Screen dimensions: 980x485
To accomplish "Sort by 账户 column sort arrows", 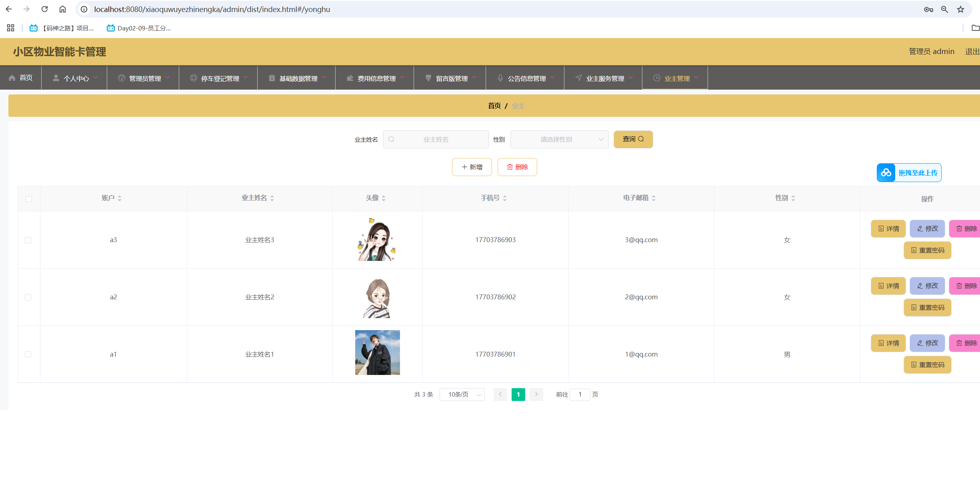I will pos(120,198).
